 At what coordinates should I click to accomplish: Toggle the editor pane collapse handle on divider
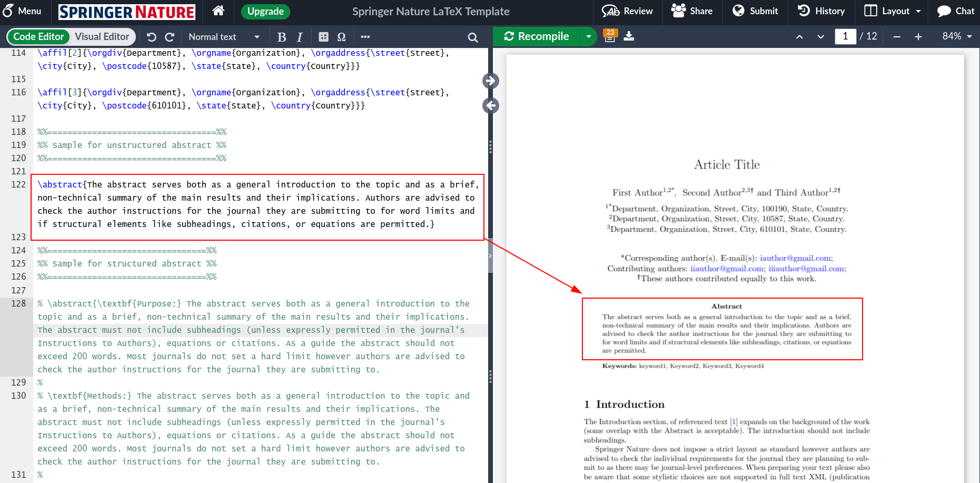(x=490, y=256)
